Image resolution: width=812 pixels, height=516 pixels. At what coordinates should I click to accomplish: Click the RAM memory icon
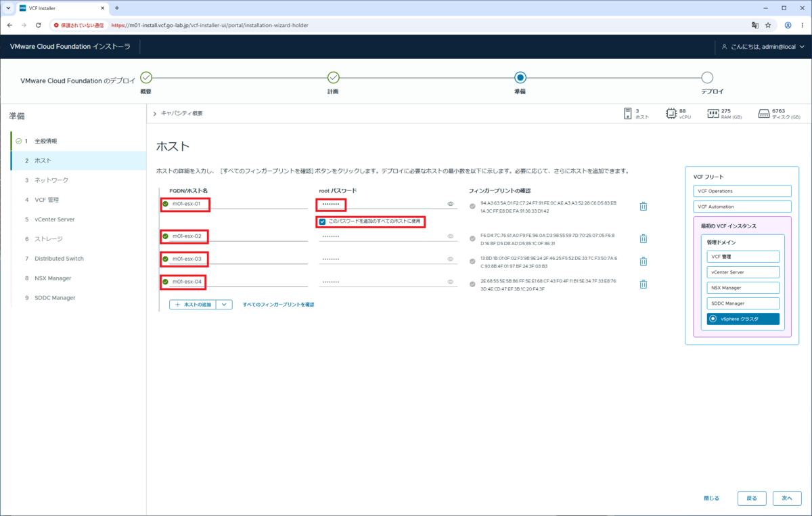713,114
